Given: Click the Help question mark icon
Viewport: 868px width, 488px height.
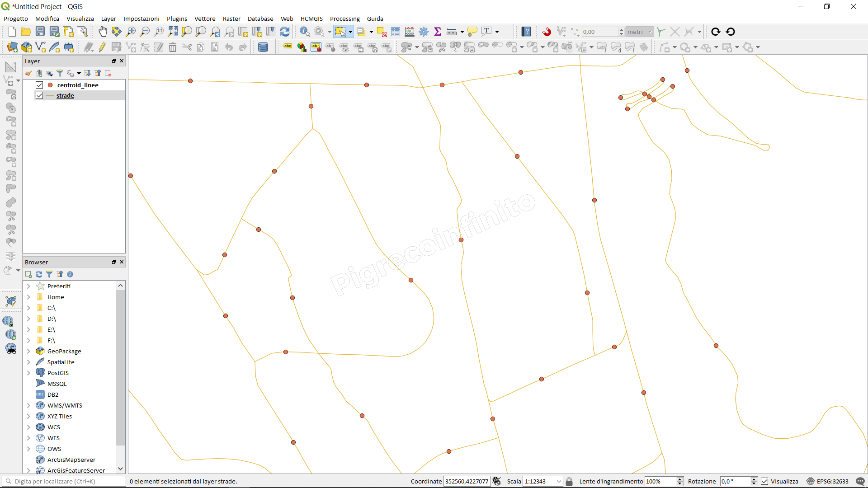Looking at the screenshot, I should pos(526,32).
